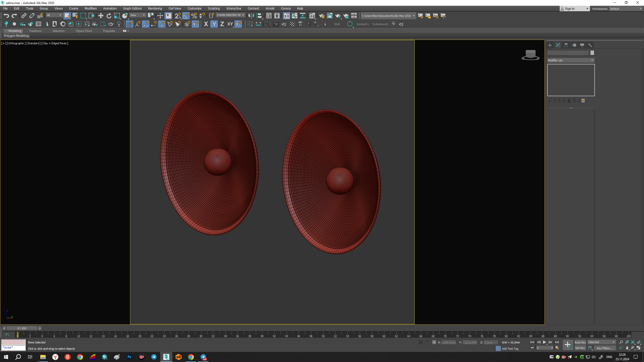
Task: Open the Render Setup teapot icon
Action: coord(322,16)
